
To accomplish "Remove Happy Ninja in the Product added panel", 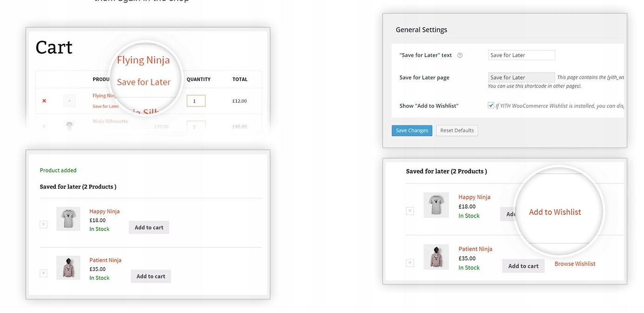I will [43, 225].
